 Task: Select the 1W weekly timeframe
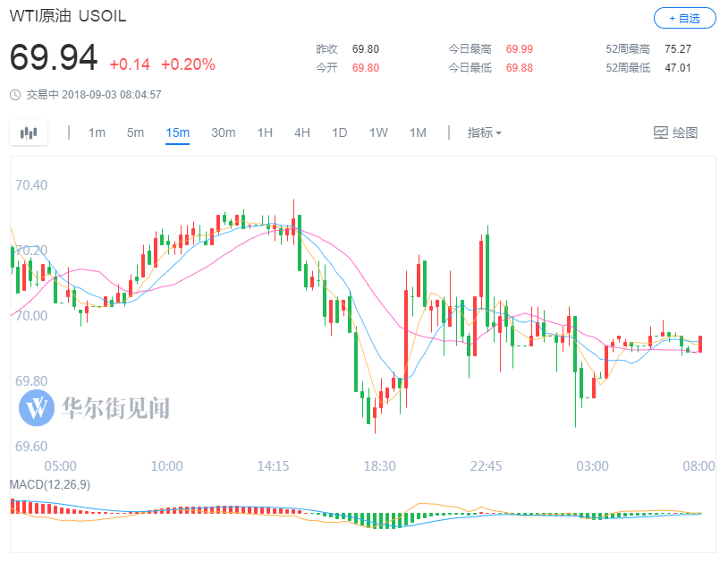[x=378, y=132]
